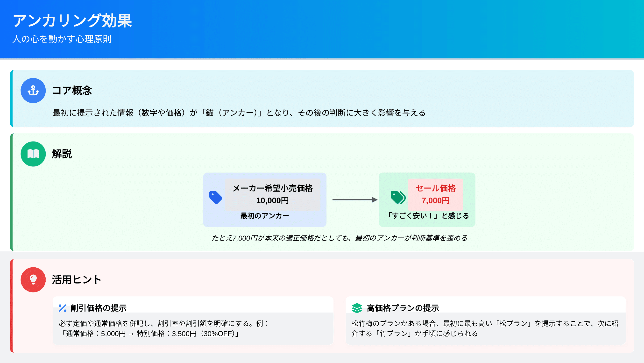Click the 活用ヒント heading
The image size is (644, 363).
(77, 280)
